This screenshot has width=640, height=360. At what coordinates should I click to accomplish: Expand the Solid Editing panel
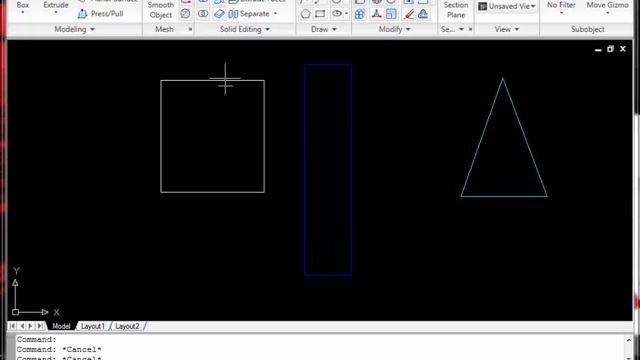click(245, 29)
